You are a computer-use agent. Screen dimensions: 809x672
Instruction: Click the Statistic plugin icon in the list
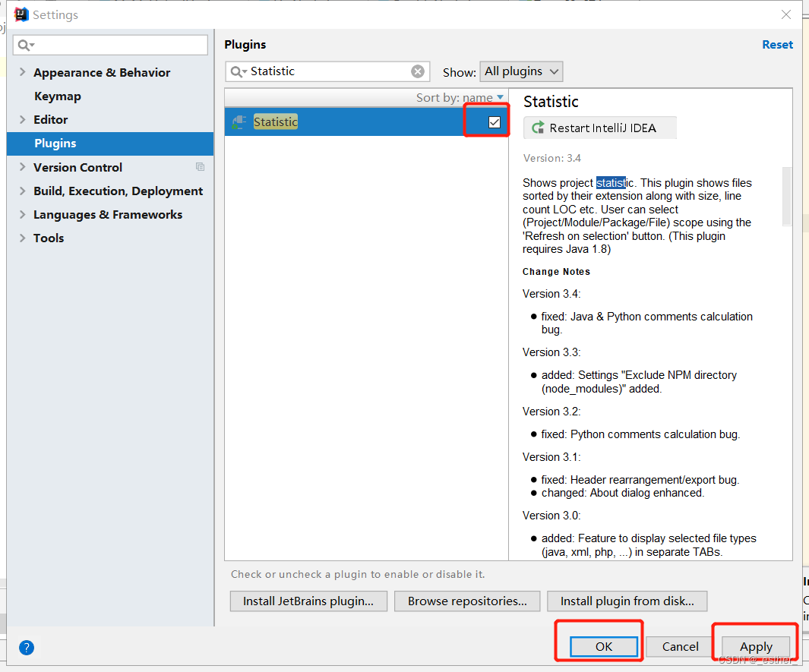click(239, 122)
